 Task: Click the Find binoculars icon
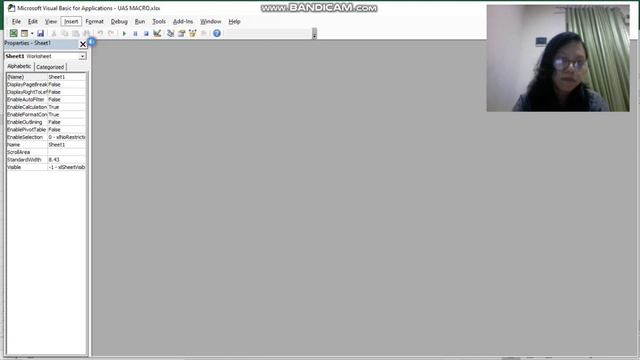pyautogui.click(x=87, y=33)
